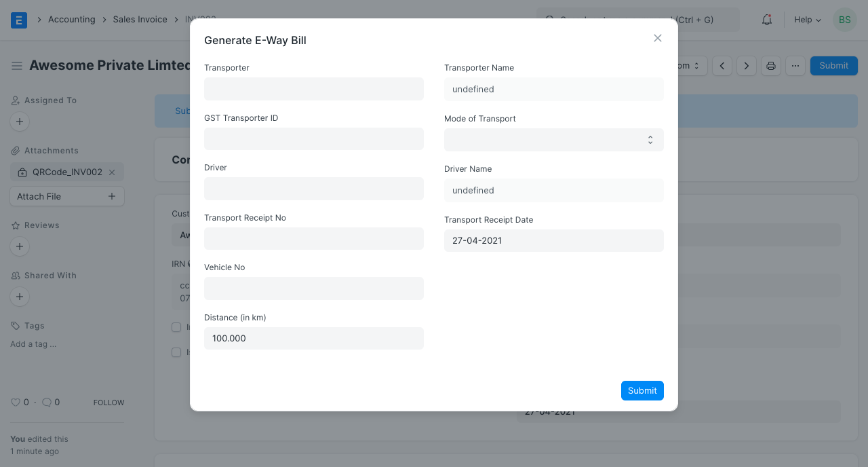
Task: Expand the Help menu
Action: tap(807, 20)
